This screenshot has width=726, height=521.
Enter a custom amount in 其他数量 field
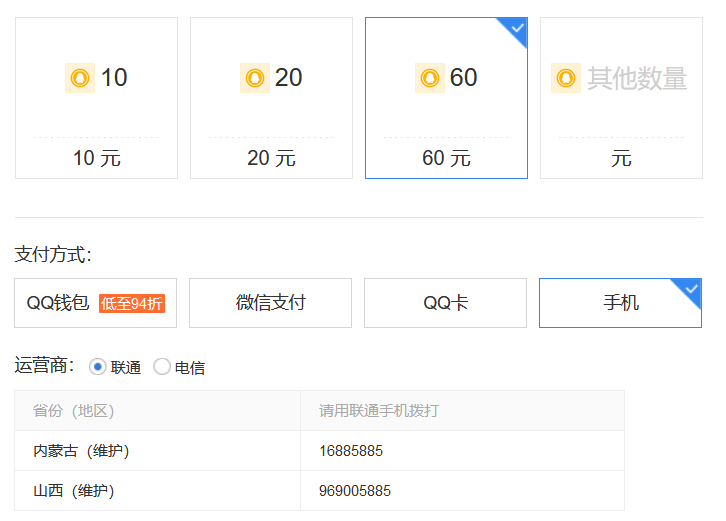[x=636, y=78]
